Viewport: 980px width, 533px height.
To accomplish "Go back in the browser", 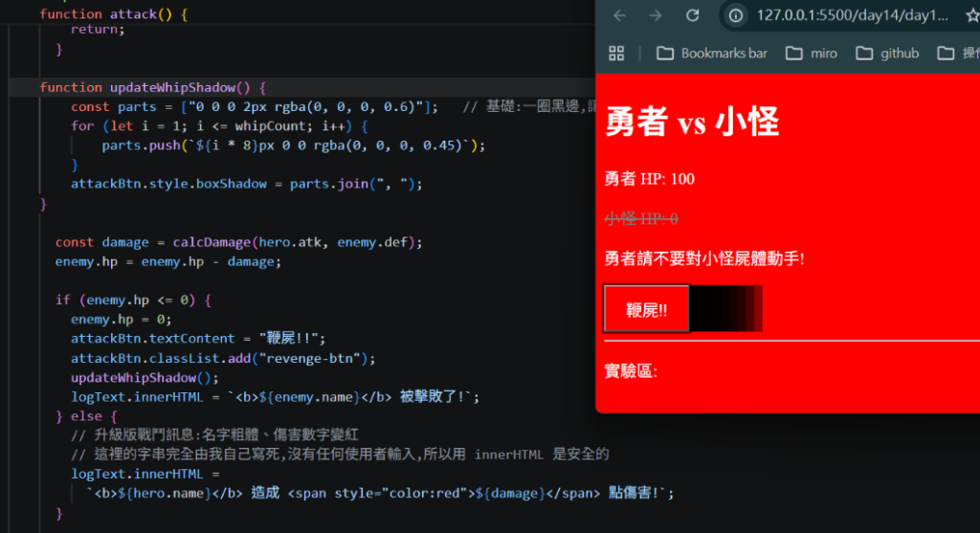I will pos(619,15).
